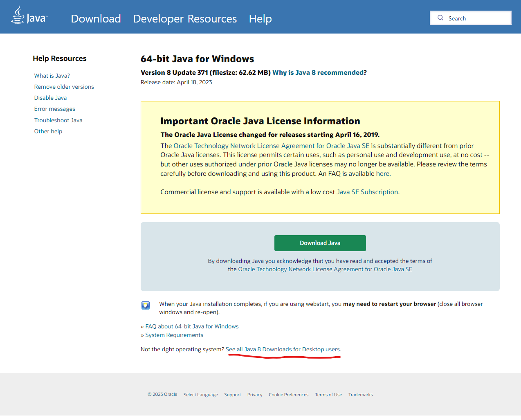The height and width of the screenshot is (420, 521).
Task: Open the Trademarks footer link
Action: click(361, 395)
